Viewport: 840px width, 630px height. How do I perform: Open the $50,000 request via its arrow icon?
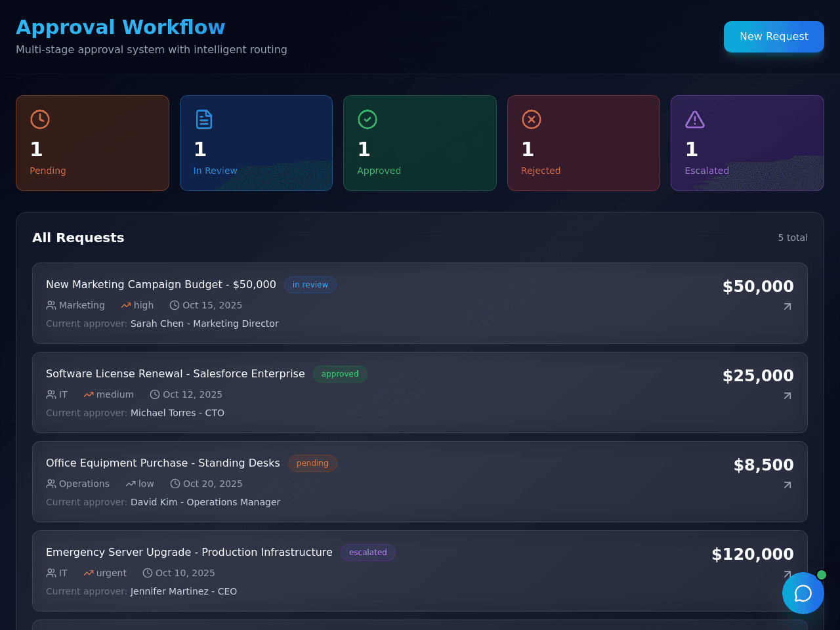[787, 306]
